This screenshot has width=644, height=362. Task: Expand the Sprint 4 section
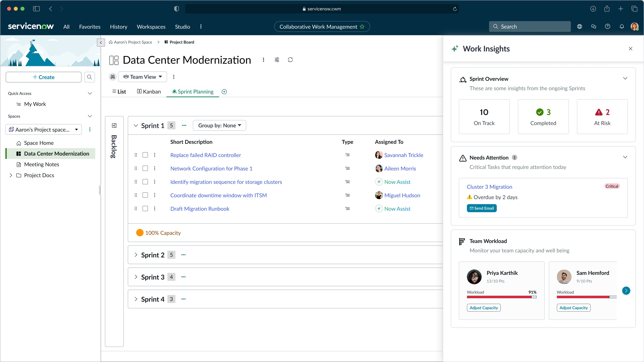pos(136,299)
